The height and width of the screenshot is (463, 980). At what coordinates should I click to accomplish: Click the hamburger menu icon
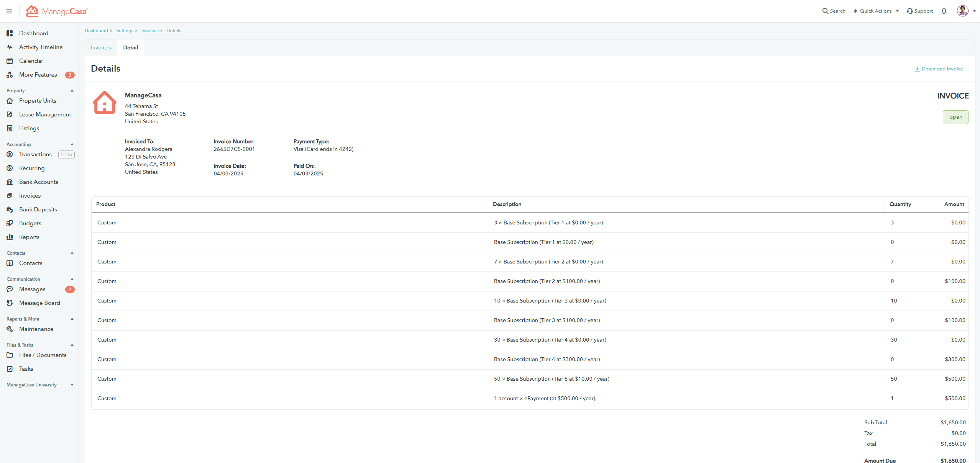tap(9, 11)
